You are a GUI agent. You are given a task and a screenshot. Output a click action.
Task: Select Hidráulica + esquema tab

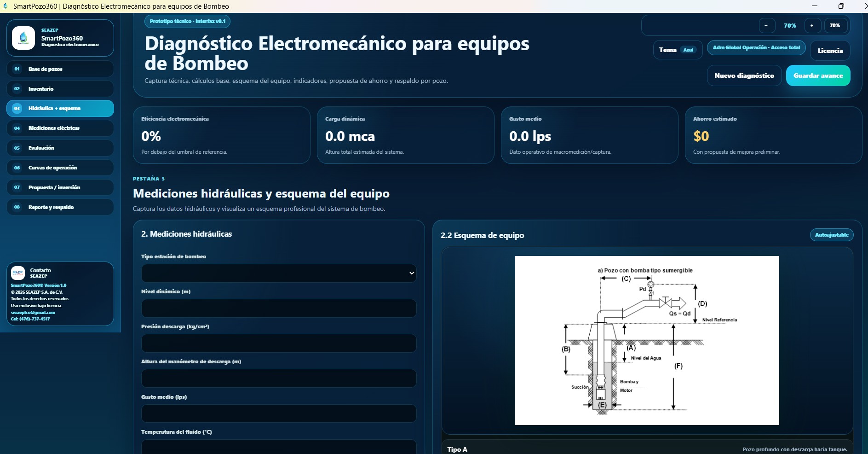pyautogui.click(x=60, y=109)
